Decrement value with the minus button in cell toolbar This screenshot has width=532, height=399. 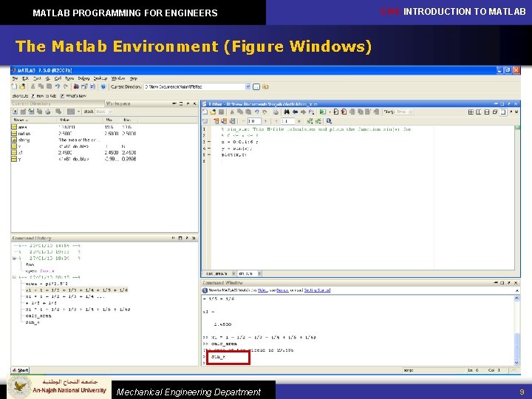pyautogui.click(x=244, y=121)
